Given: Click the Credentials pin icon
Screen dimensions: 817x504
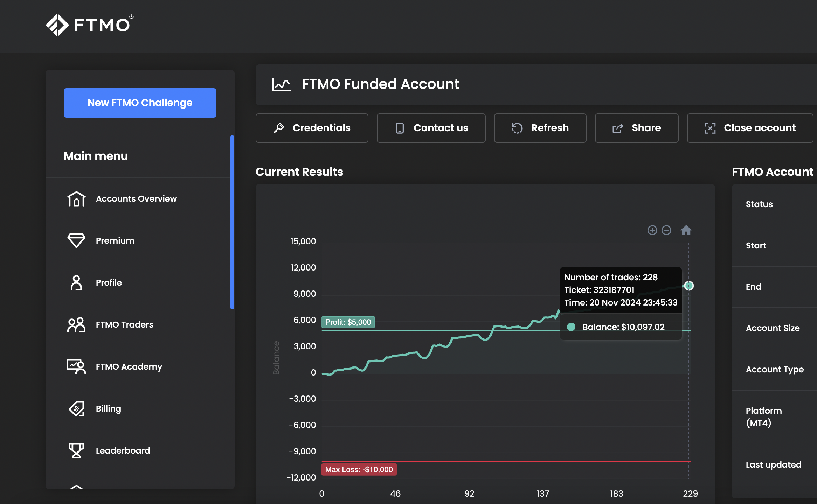Looking at the screenshot, I should coord(279,128).
